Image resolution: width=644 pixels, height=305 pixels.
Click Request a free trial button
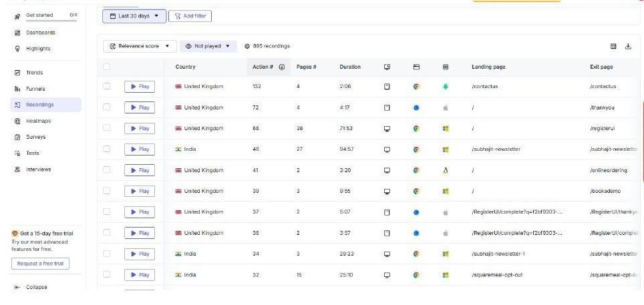tap(40, 264)
